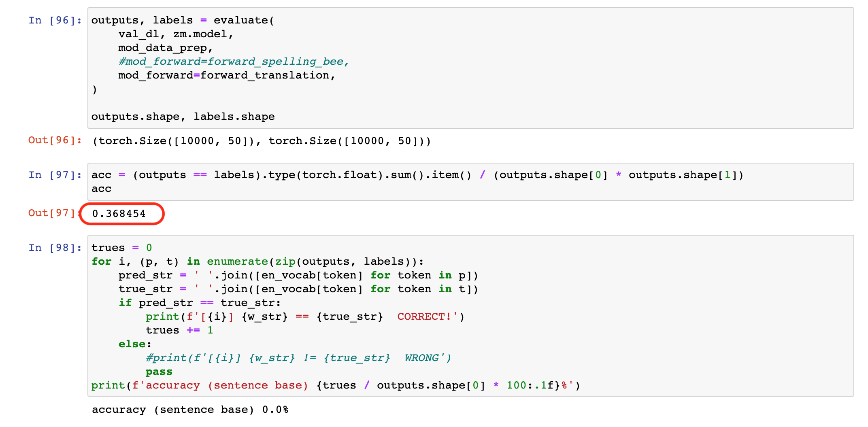Place cursor on the acc calculation line
868x427 pixels.
tap(417, 175)
